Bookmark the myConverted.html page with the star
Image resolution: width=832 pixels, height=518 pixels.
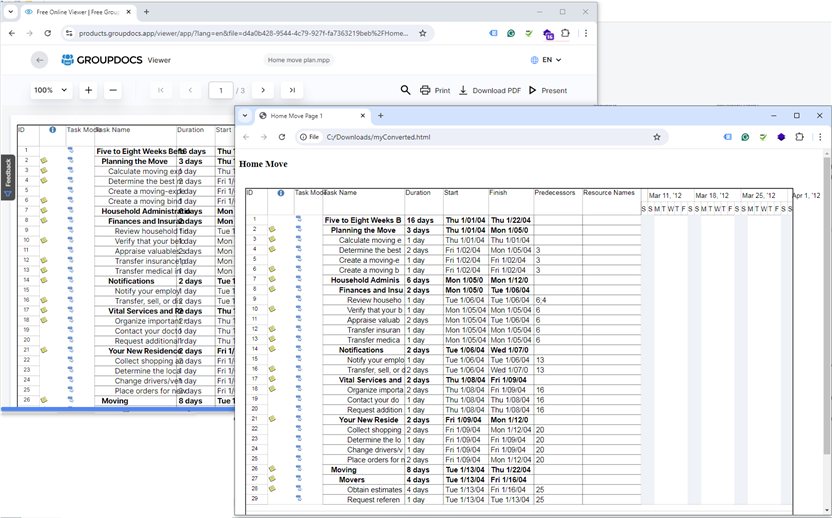(x=657, y=137)
